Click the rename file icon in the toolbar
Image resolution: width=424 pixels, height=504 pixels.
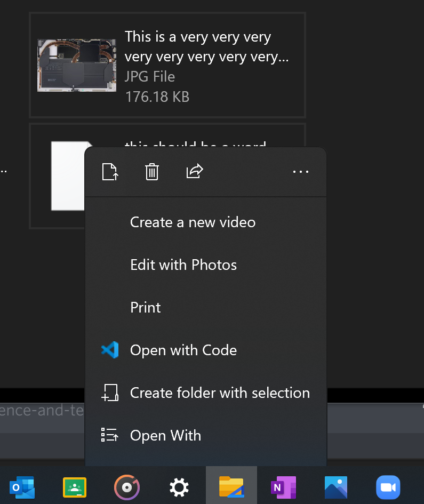[x=110, y=172]
